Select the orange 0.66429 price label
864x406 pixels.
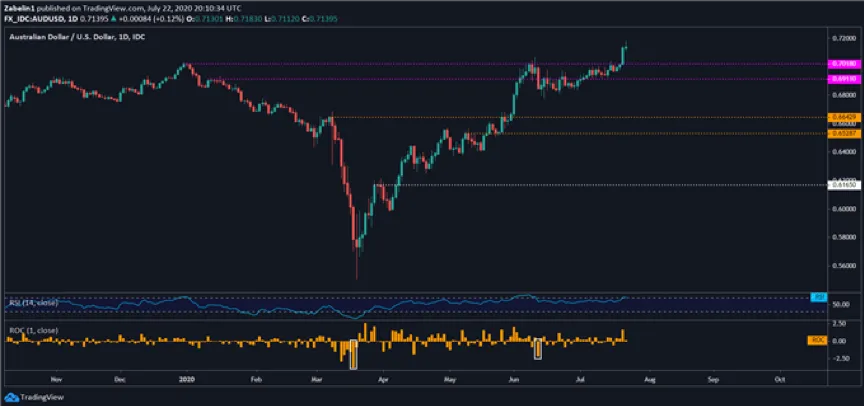[x=843, y=117]
